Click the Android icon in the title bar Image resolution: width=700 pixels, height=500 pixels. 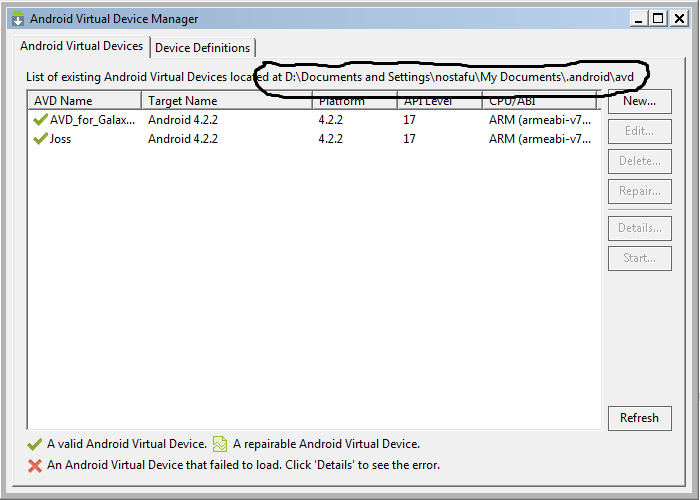click(18, 19)
